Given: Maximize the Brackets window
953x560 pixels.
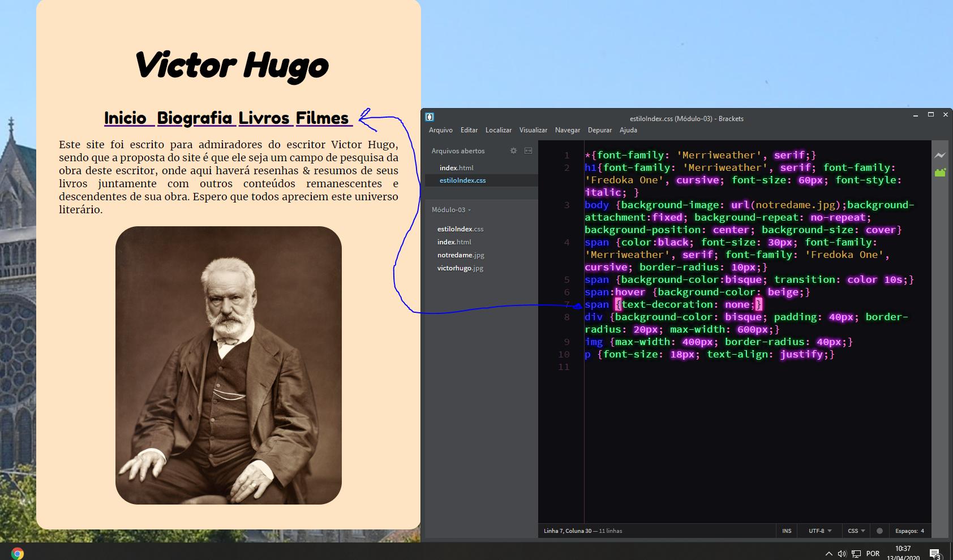Looking at the screenshot, I should coord(930,115).
